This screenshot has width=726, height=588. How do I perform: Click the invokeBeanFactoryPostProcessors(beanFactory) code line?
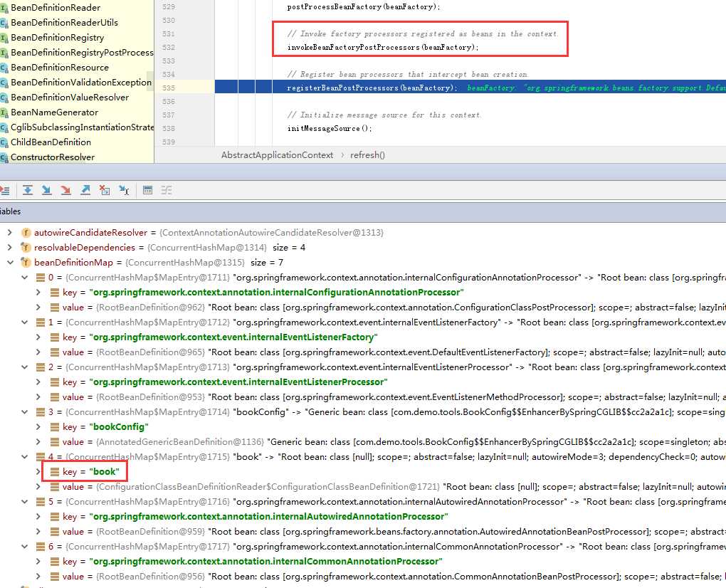383,47
